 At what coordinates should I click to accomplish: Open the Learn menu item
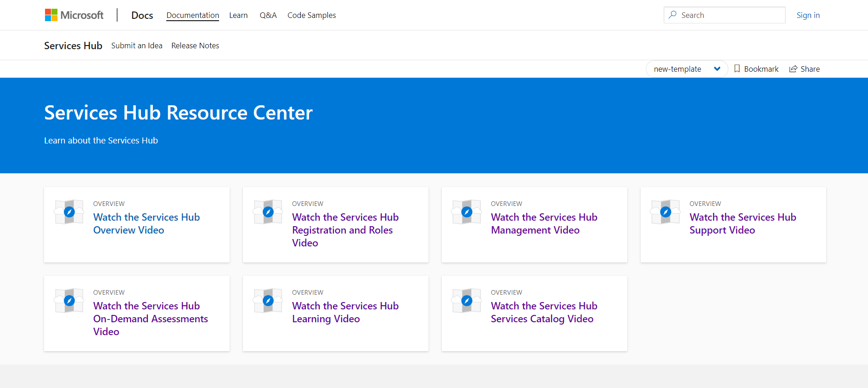pyautogui.click(x=238, y=15)
